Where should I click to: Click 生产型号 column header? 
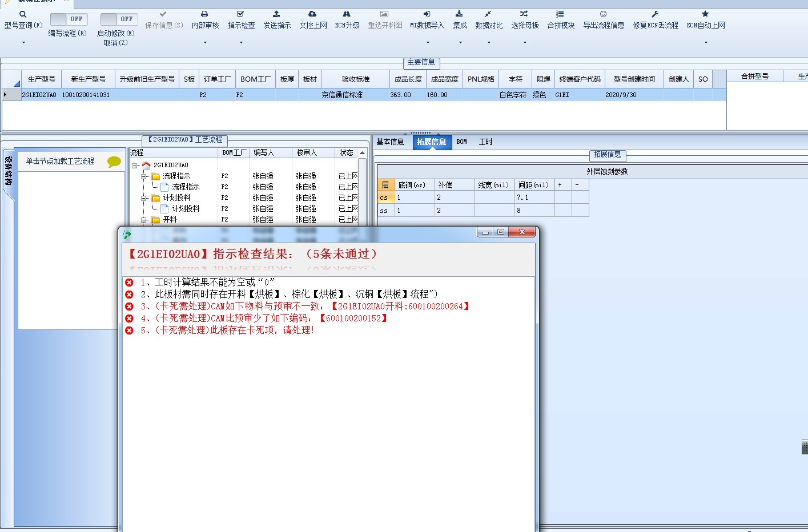42,79
